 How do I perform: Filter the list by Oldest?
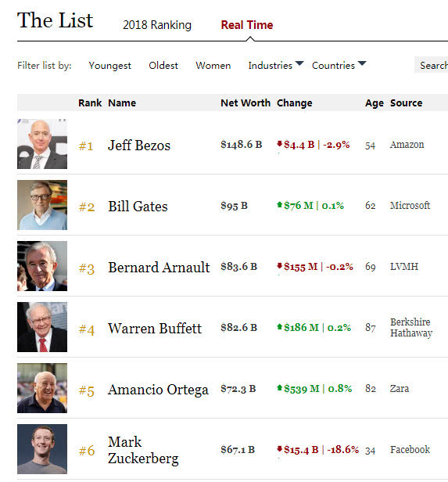coord(163,65)
